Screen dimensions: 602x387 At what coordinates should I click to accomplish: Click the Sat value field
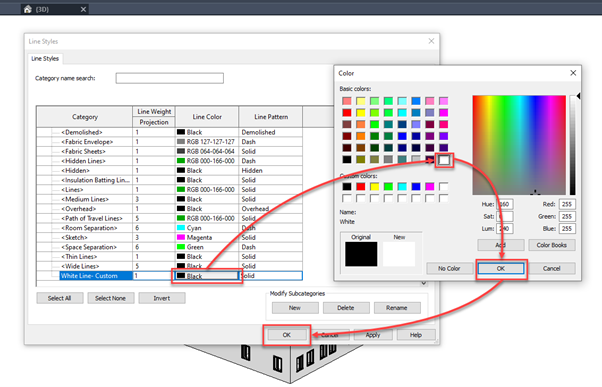(x=505, y=217)
